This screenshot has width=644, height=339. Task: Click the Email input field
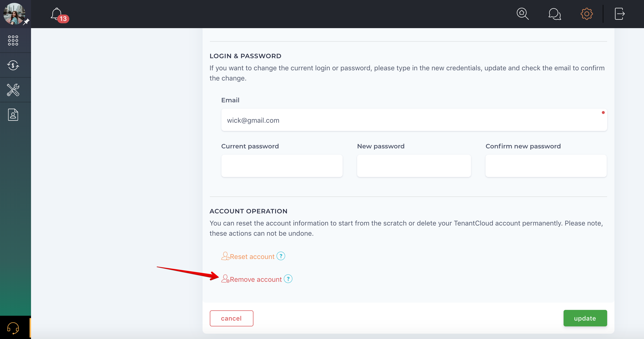click(414, 120)
